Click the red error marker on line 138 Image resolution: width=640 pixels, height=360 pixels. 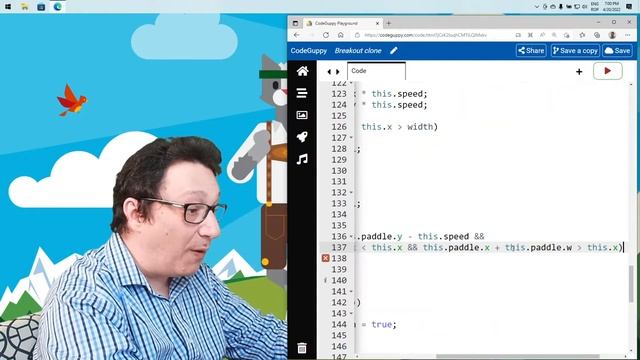pos(325,258)
